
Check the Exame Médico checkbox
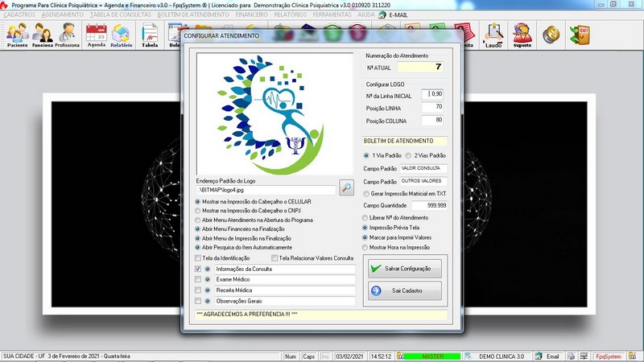pyautogui.click(x=198, y=279)
